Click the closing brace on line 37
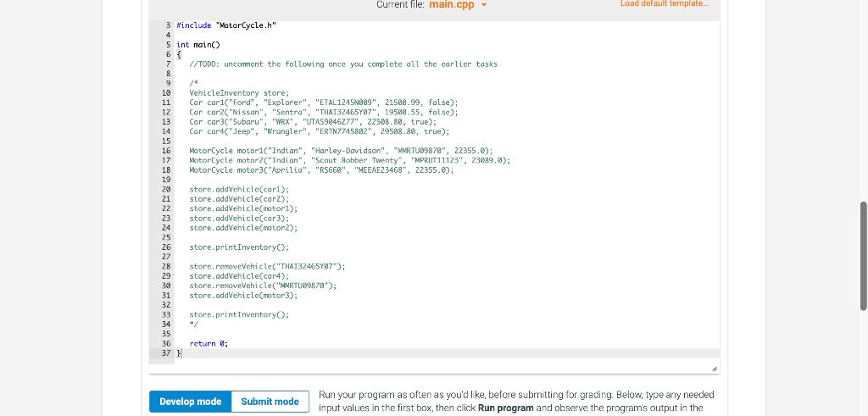This screenshot has height=416, width=868. (178, 353)
